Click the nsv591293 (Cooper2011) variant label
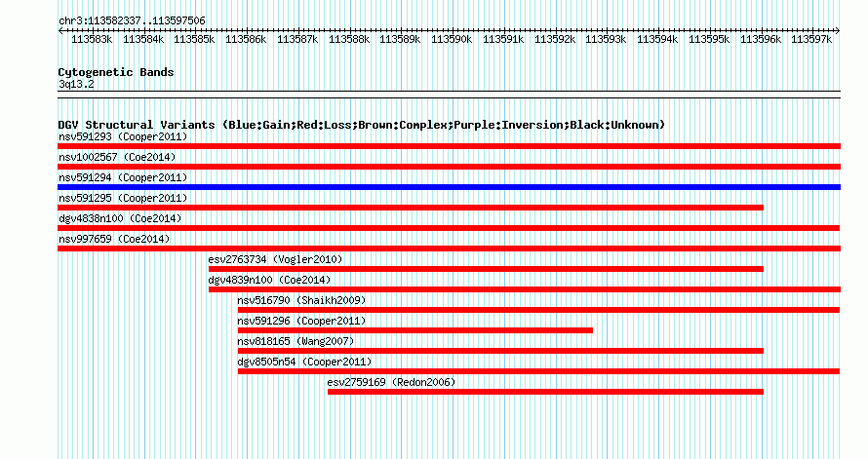Screen dimensions: 868x459 point(123,136)
